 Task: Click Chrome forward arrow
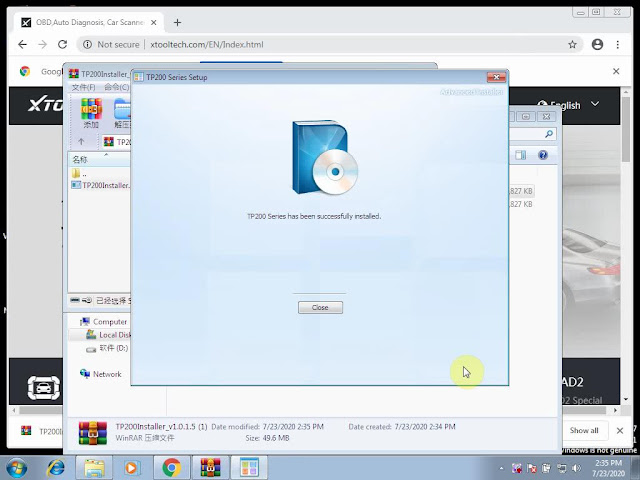click(x=42, y=44)
